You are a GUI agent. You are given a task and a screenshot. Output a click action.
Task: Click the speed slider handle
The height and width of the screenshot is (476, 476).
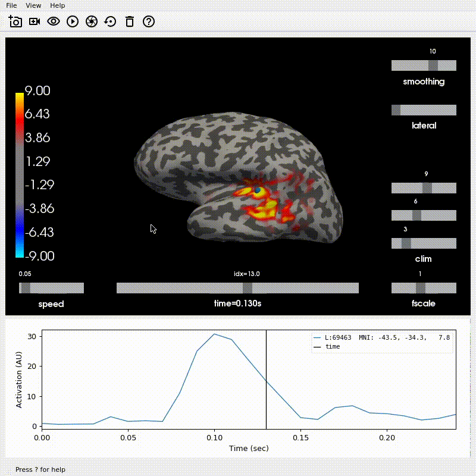pos(26,288)
